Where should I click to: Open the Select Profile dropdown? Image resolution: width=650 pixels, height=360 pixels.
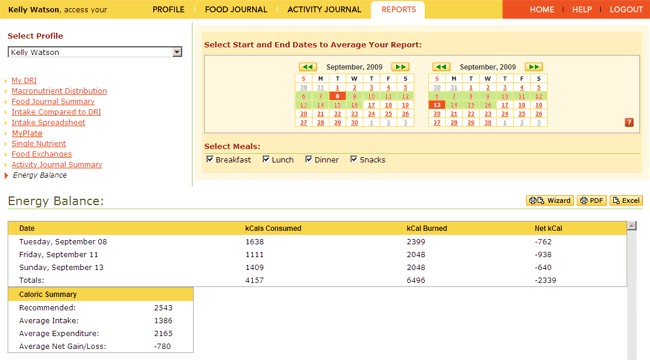pos(95,52)
